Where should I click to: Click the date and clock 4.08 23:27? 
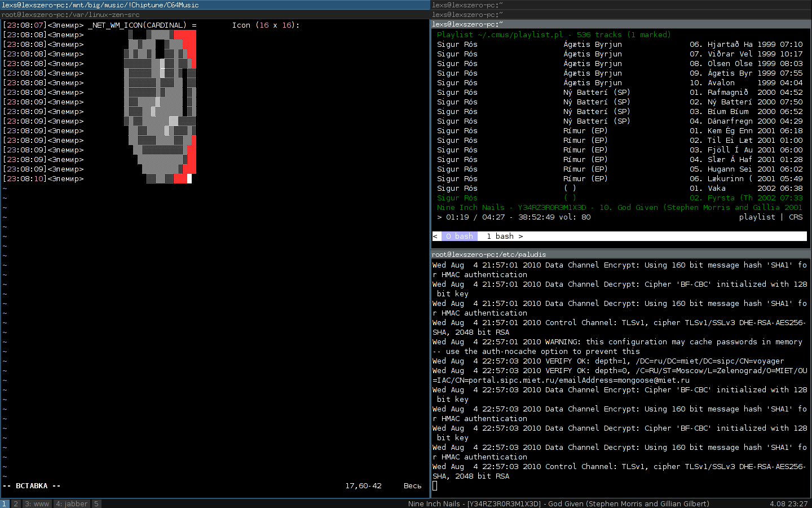788,503
